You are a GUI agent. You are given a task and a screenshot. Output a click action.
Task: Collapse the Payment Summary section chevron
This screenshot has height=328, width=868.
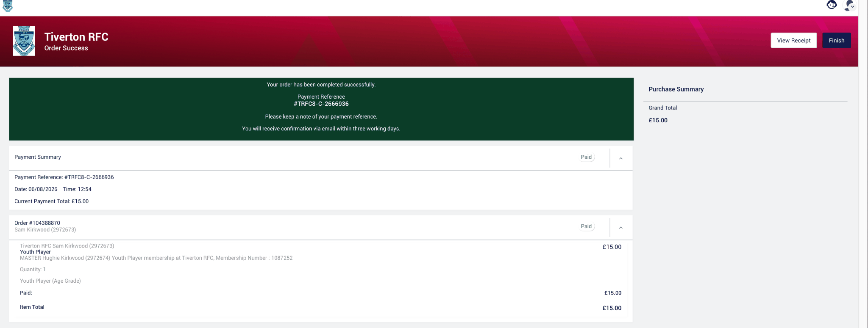click(620, 158)
